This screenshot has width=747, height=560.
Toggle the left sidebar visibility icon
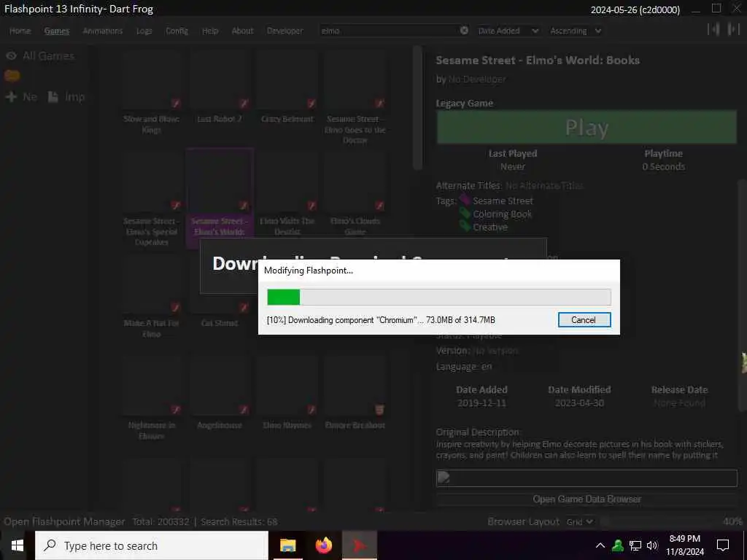tap(713, 29)
